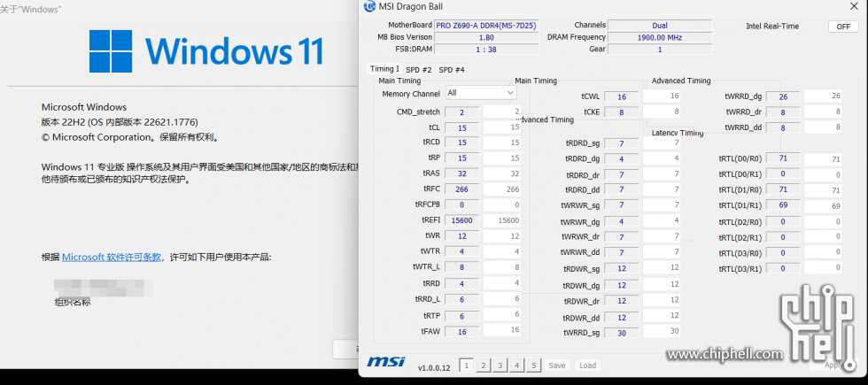Switch to the Timing I tab
Image resolution: width=868 pixels, height=385 pixels.
pos(384,69)
